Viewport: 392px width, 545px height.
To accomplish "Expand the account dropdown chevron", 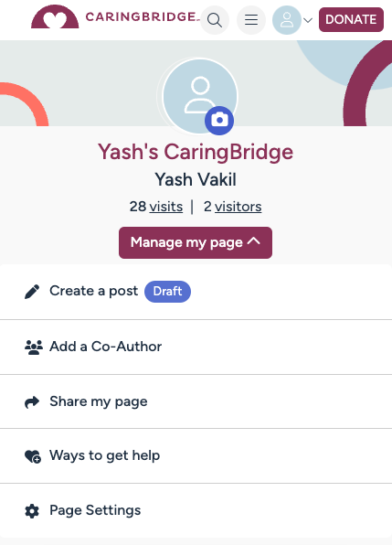I will click(308, 20).
